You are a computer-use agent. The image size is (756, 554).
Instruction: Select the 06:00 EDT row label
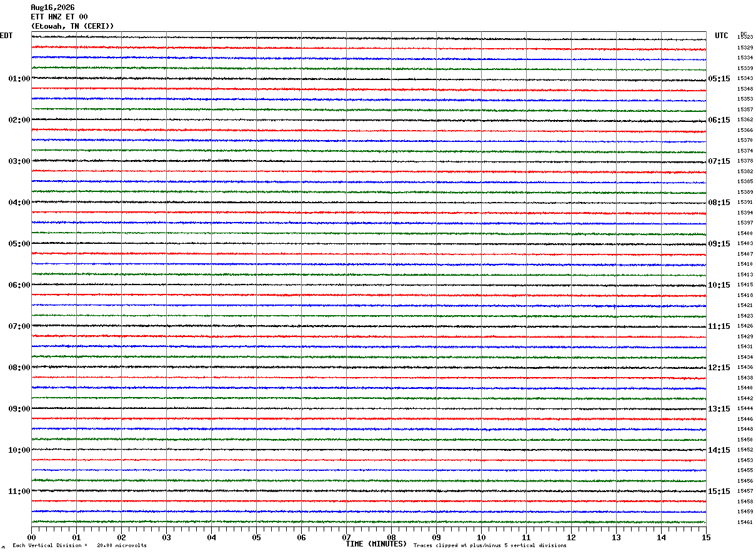19,285
